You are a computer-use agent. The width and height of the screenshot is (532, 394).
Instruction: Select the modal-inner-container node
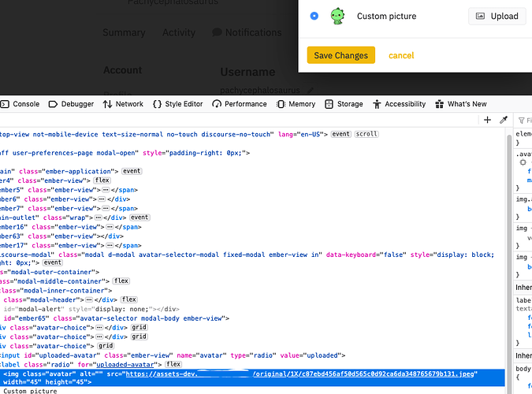pos(56,291)
